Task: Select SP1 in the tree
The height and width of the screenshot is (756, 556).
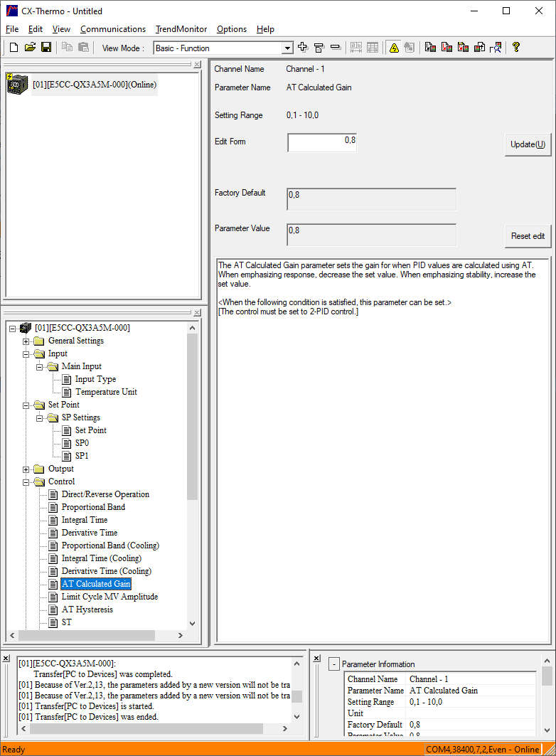Action: pos(82,456)
